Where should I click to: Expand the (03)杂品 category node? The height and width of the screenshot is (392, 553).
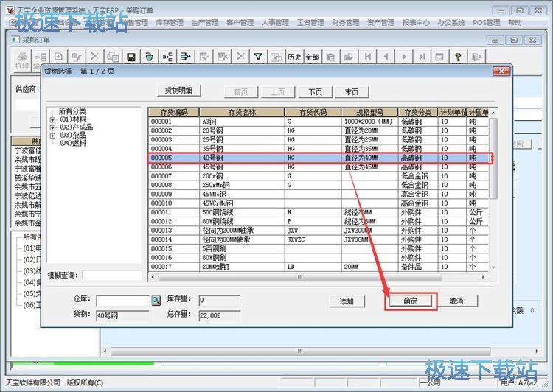[52, 136]
